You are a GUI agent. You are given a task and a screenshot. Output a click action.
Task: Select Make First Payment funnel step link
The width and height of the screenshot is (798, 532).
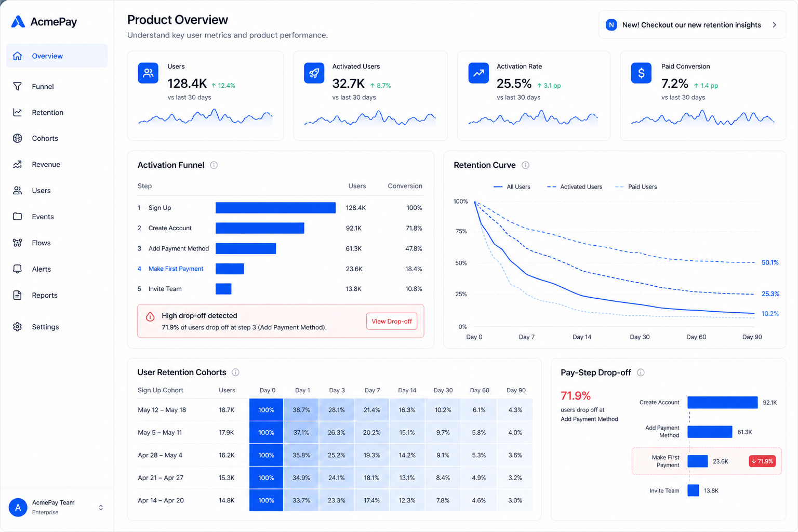point(176,269)
